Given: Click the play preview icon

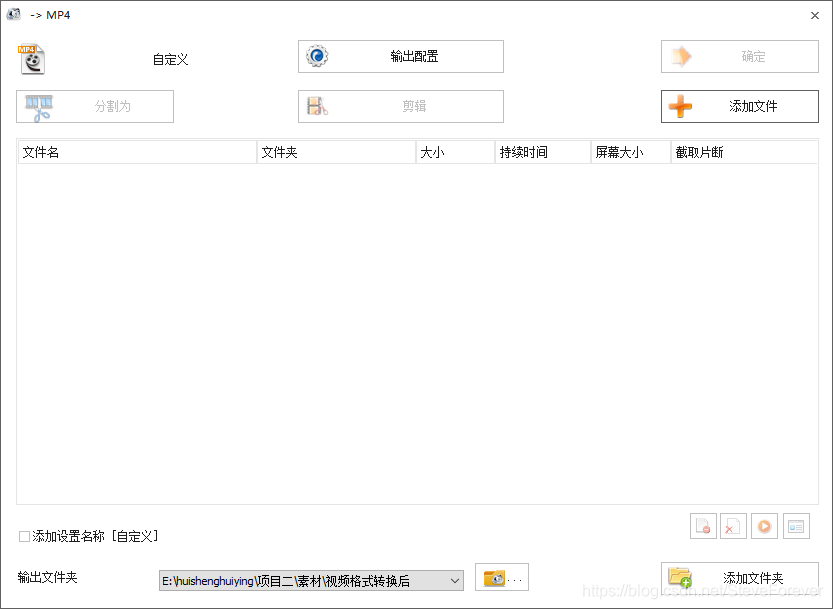Looking at the screenshot, I should coord(763,525).
